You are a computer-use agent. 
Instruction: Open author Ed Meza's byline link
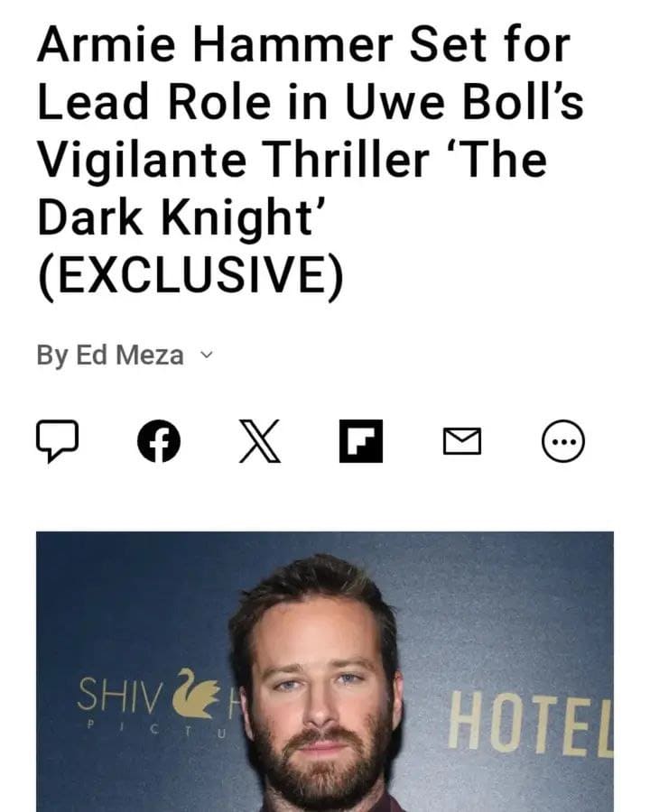coord(130,355)
